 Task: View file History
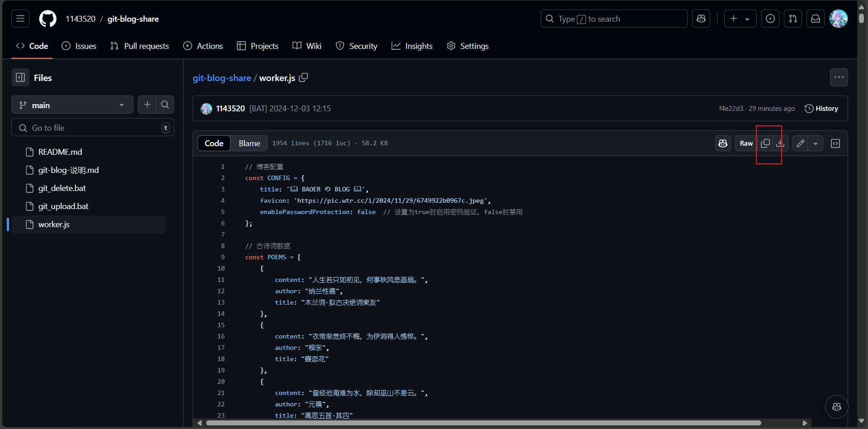point(821,109)
